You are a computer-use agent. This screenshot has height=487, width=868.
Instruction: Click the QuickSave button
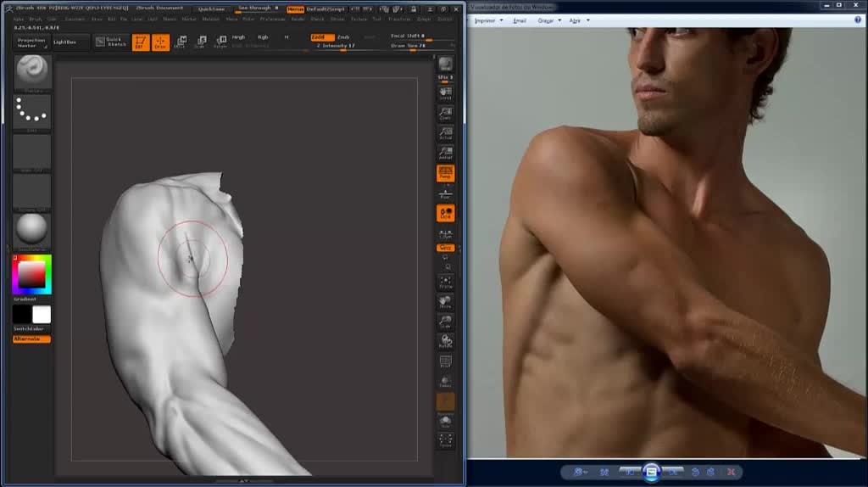(x=211, y=8)
